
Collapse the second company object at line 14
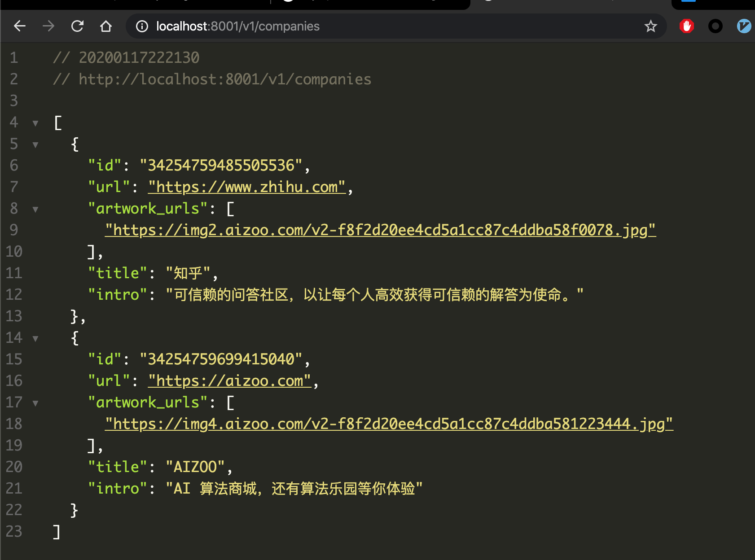(x=35, y=338)
